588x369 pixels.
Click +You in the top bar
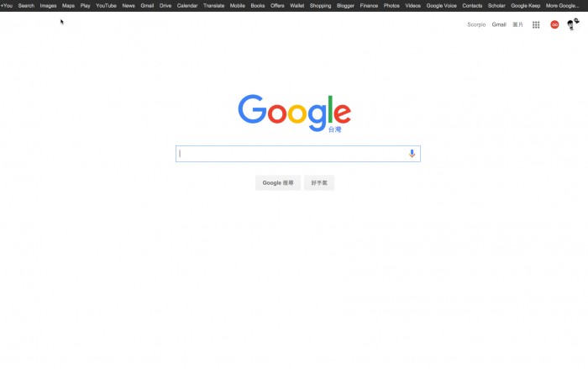7,6
